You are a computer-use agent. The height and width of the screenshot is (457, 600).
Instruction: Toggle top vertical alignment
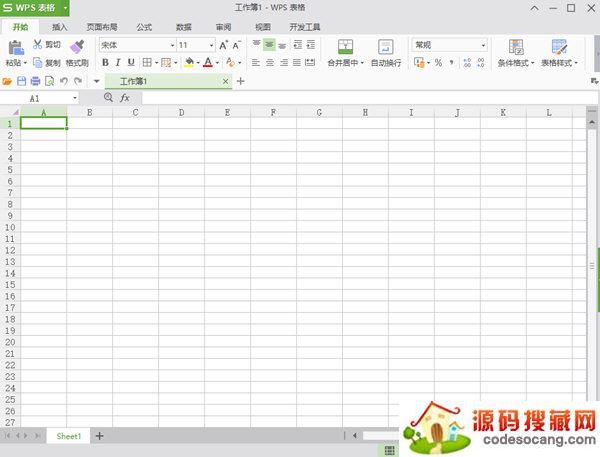click(x=256, y=45)
